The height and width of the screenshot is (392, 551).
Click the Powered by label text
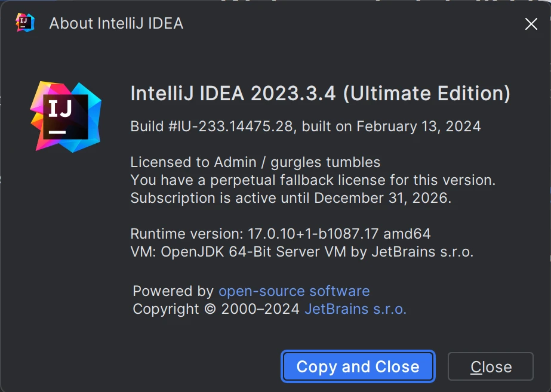pos(173,291)
